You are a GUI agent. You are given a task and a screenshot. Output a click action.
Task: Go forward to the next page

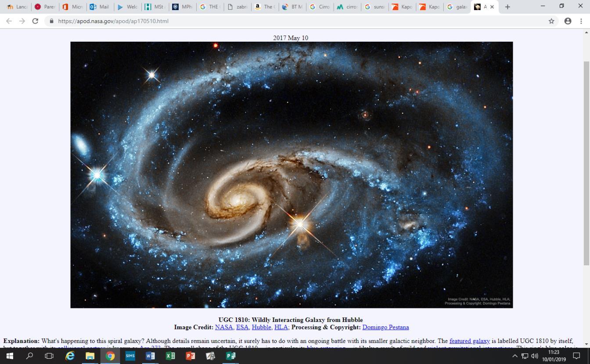22,21
